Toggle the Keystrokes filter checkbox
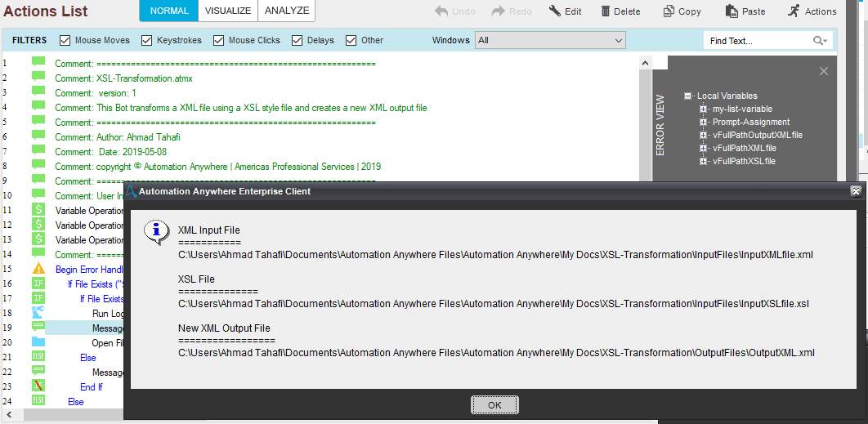Image resolution: width=868 pixels, height=424 pixels. click(146, 40)
